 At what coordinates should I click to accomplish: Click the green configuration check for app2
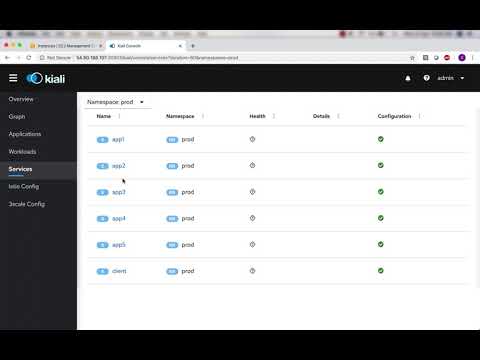click(x=381, y=165)
